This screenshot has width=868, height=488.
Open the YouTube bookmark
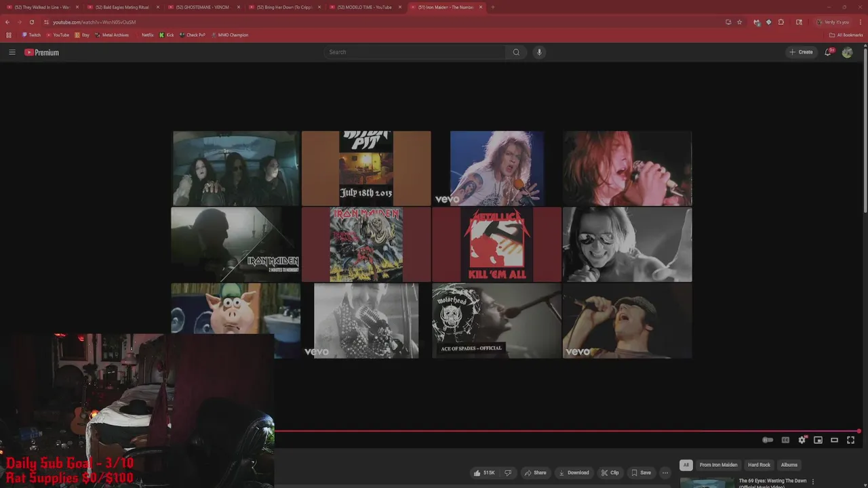point(58,35)
